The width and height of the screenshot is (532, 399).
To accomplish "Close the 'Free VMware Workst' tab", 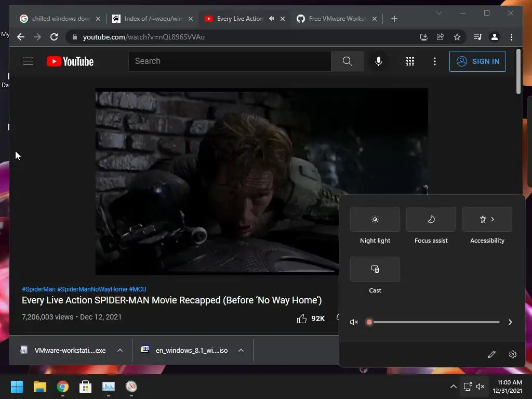I will 375,19.
